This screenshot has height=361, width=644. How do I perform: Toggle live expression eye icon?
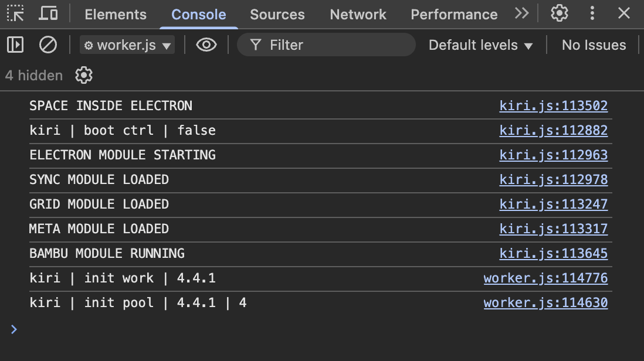coord(206,45)
